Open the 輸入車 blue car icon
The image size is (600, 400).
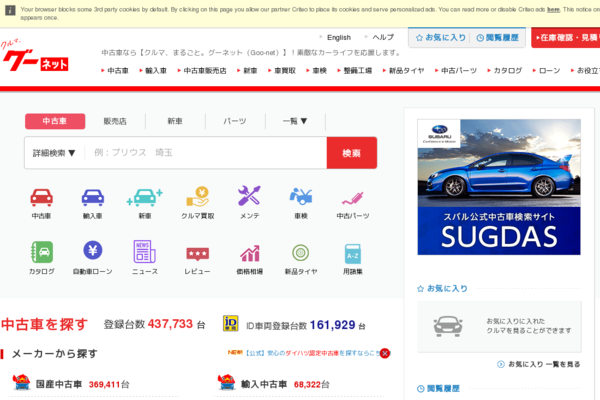(93, 197)
